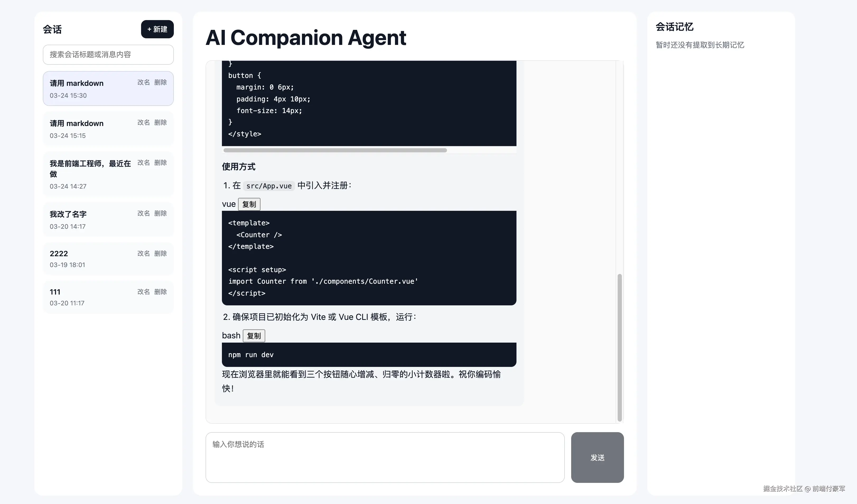Click the conversation search input field
Screen dimensions: 857x504
click(x=108, y=54)
